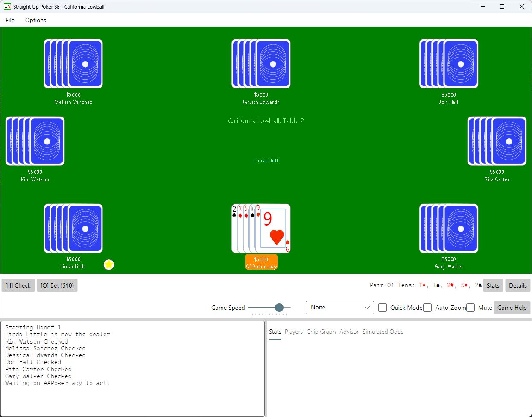Open the None dropdown list

click(340, 308)
